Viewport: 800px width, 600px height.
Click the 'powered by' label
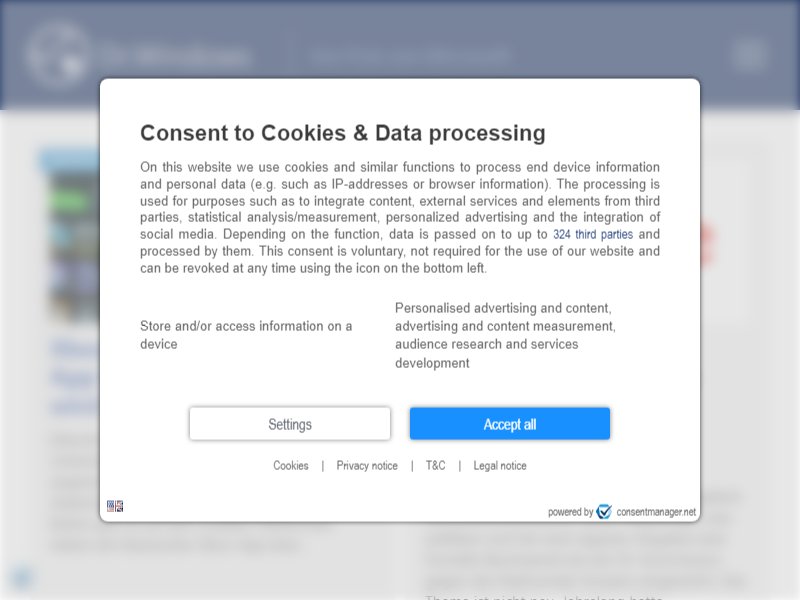click(570, 512)
